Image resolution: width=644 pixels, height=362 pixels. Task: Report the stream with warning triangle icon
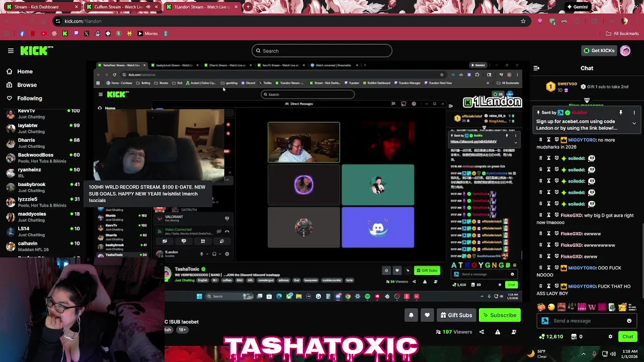pos(498,332)
